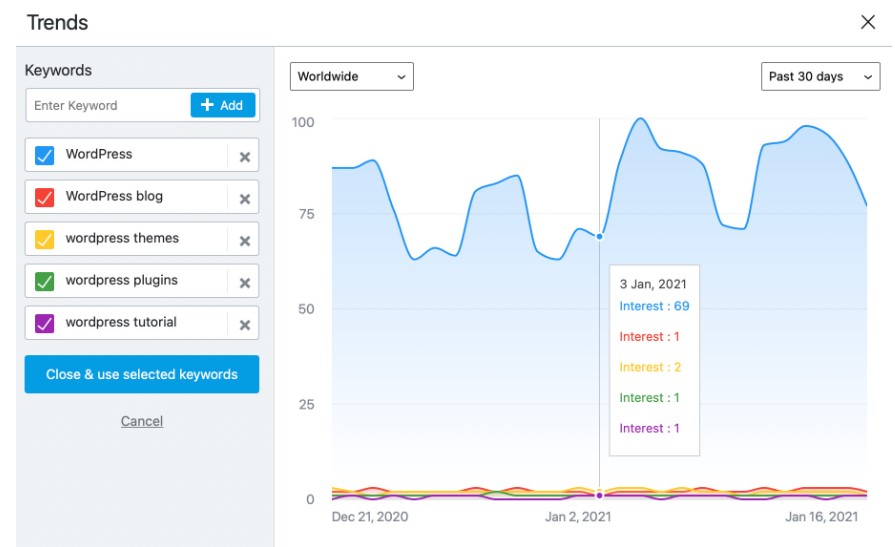
Task: Click the 'Jan 16, 2021' axis label
Action: point(821,517)
